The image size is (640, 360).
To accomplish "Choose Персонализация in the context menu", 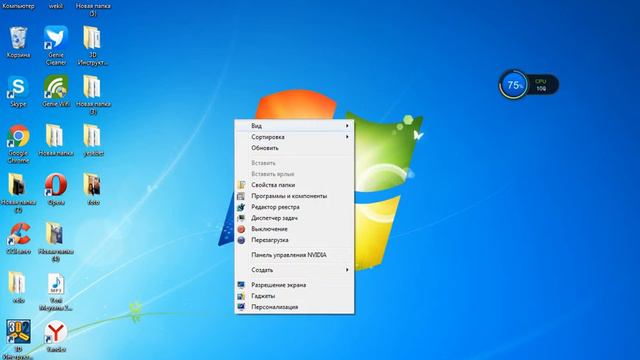I will pyautogui.click(x=294, y=307).
